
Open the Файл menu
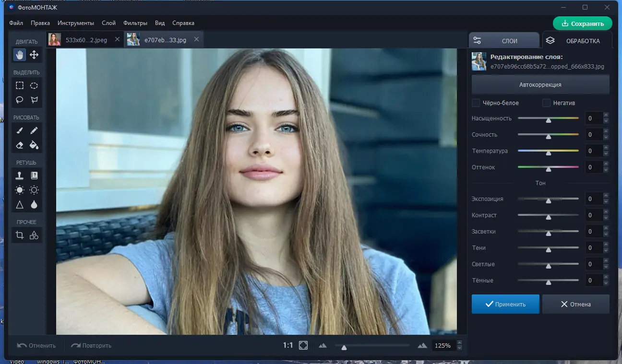coord(16,23)
